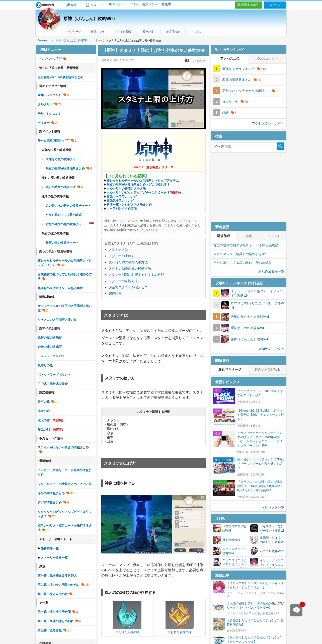Open 隕石の残骸の回収方法 tree item

[x=61, y=187]
